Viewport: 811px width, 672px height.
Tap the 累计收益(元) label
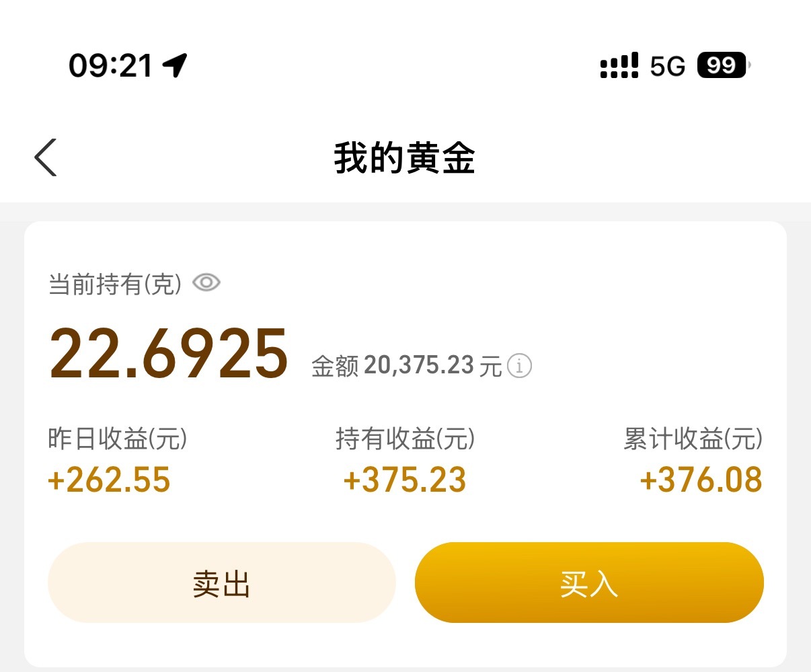[693, 439]
